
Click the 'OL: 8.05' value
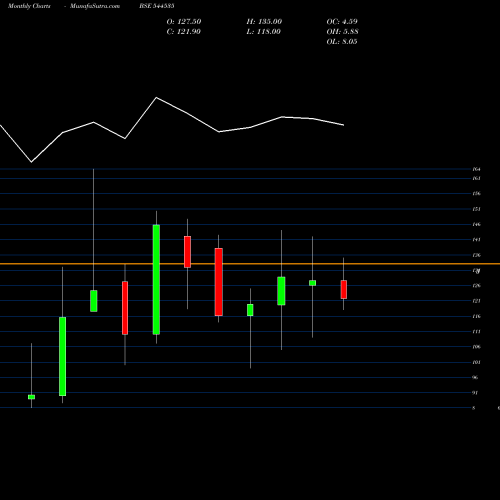(342, 42)
